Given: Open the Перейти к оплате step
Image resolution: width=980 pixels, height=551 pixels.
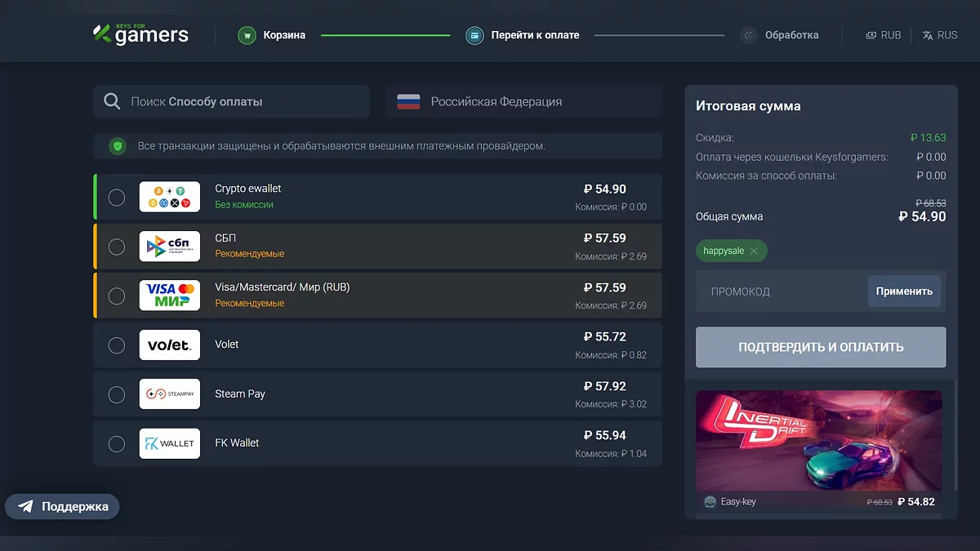Looking at the screenshot, I should point(535,35).
